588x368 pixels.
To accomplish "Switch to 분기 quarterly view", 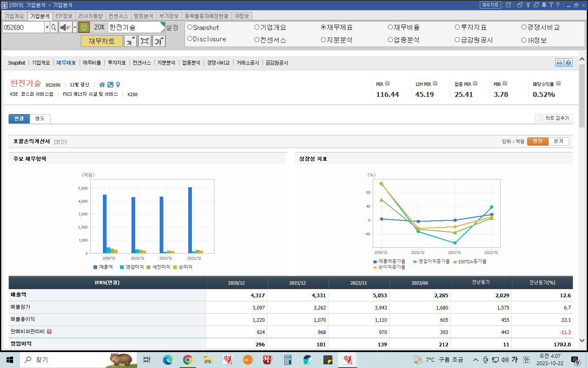I will [x=558, y=141].
